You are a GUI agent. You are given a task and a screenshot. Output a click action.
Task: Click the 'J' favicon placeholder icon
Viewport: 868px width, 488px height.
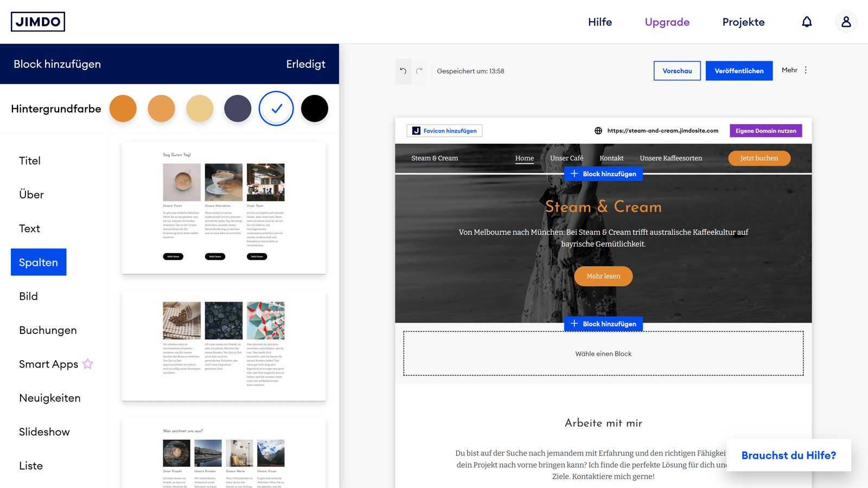click(x=416, y=131)
